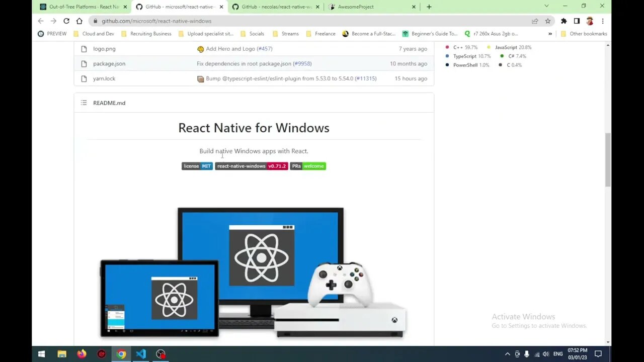This screenshot has height=362, width=644.
Task: Select the PowerShell 1.0% language link
Action: (467, 65)
